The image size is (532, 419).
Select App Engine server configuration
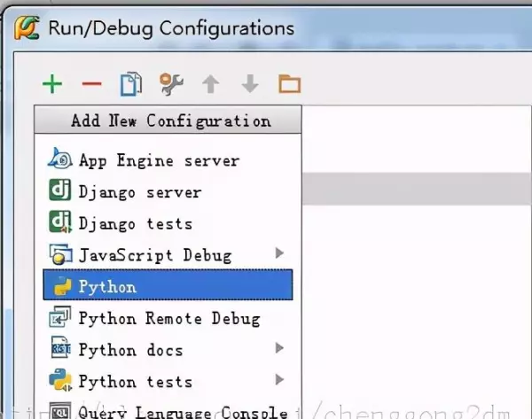[168, 159]
